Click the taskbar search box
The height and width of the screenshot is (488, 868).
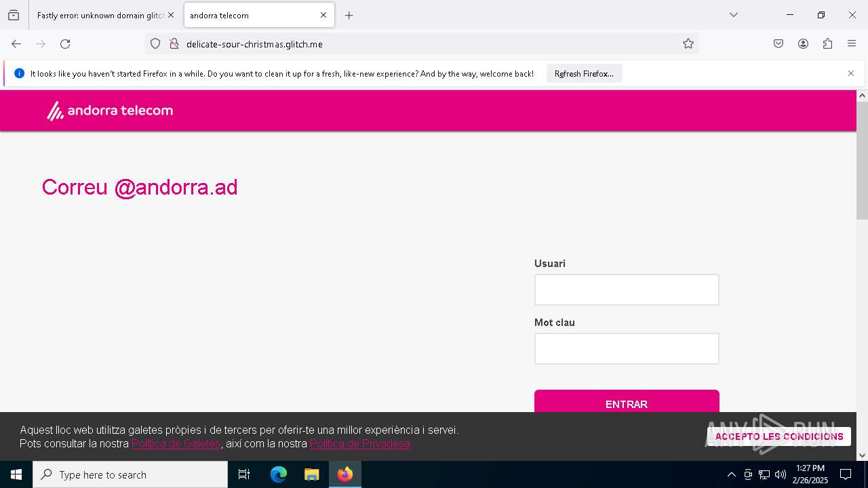coord(130,474)
